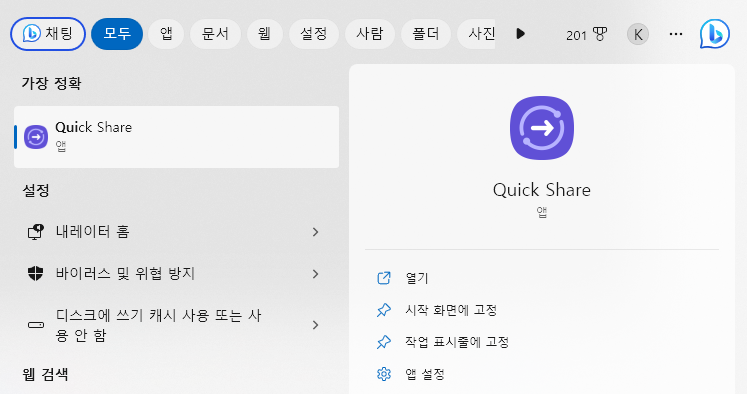Click 열기 to open Quick Share
The image size is (747, 394).
point(417,278)
